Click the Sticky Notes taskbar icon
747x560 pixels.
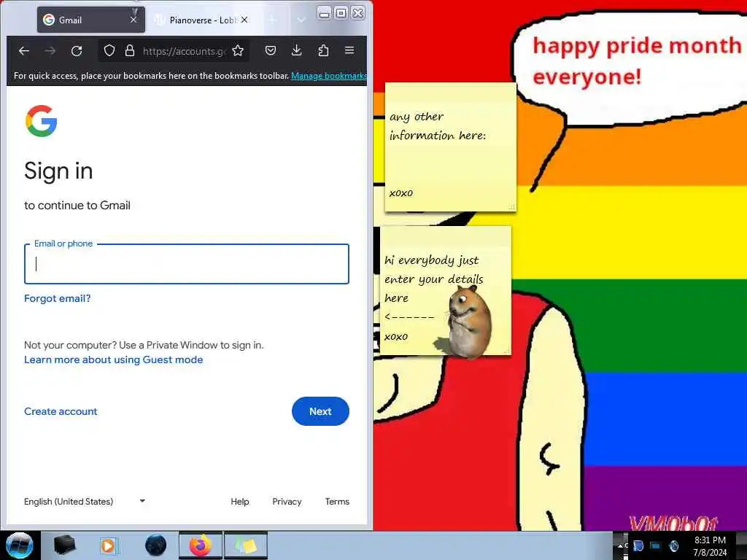[246, 545]
